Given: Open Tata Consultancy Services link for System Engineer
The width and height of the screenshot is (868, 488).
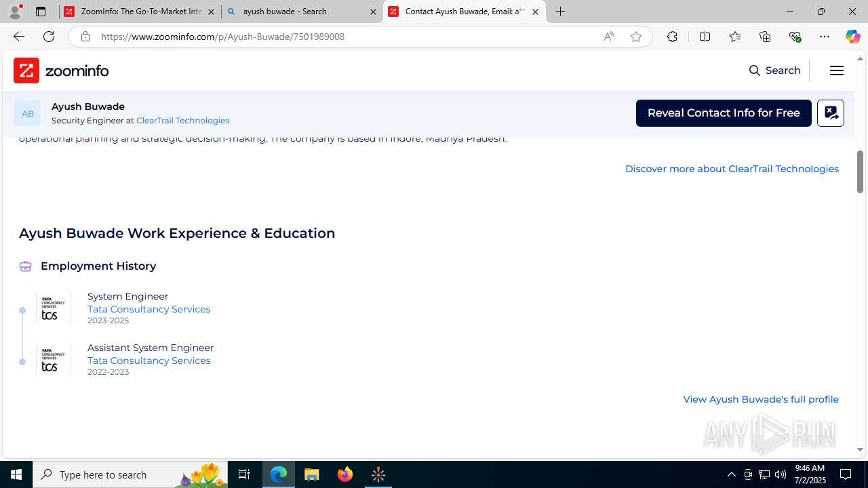Looking at the screenshot, I should click(x=149, y=309).
